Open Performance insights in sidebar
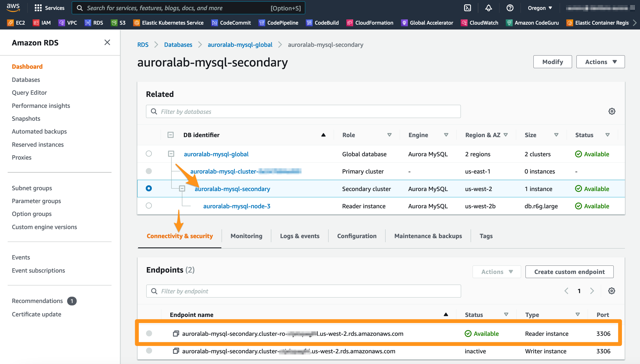The height and width of the screenshot is (364, 640). [x=41, y=106]
